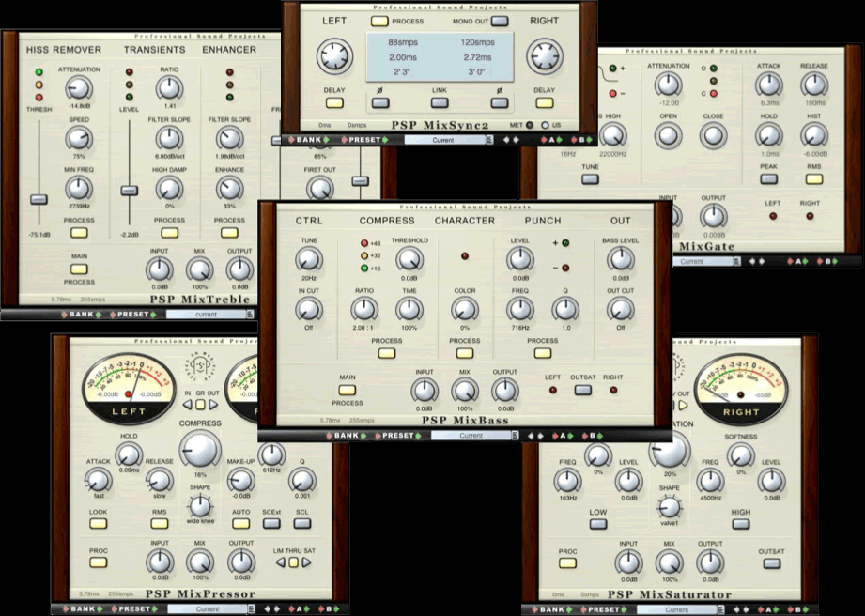Click red arrow before BANK in MixSaturator

coord(536,610)
